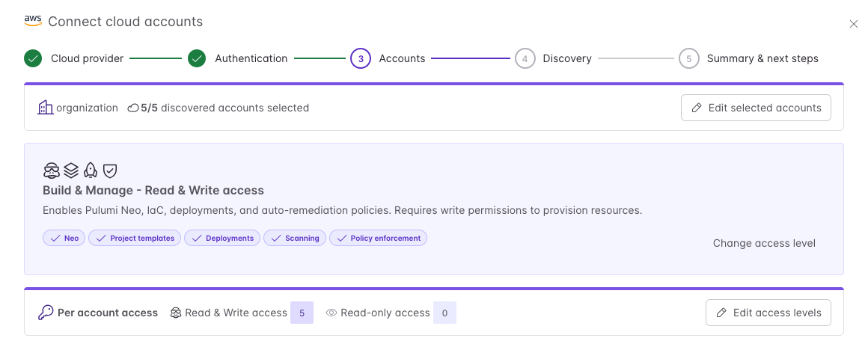Go to Authentication step label
The height and width of the screenshot is (344, 868).
click(x=251, y=58)
